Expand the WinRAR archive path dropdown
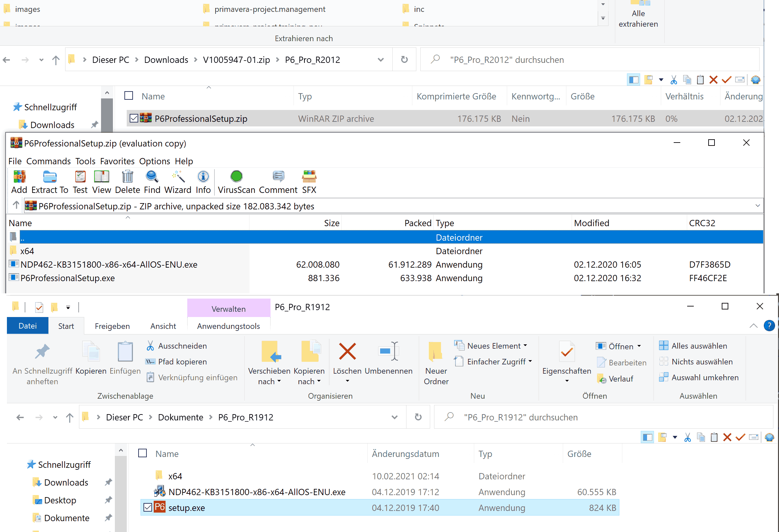This screenshot has width=779, height=532. pyautogui.click(x=757, y=206)
